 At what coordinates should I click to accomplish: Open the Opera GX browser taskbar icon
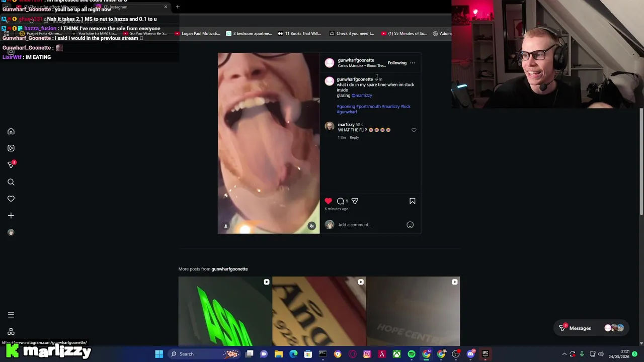pos(352,354)
